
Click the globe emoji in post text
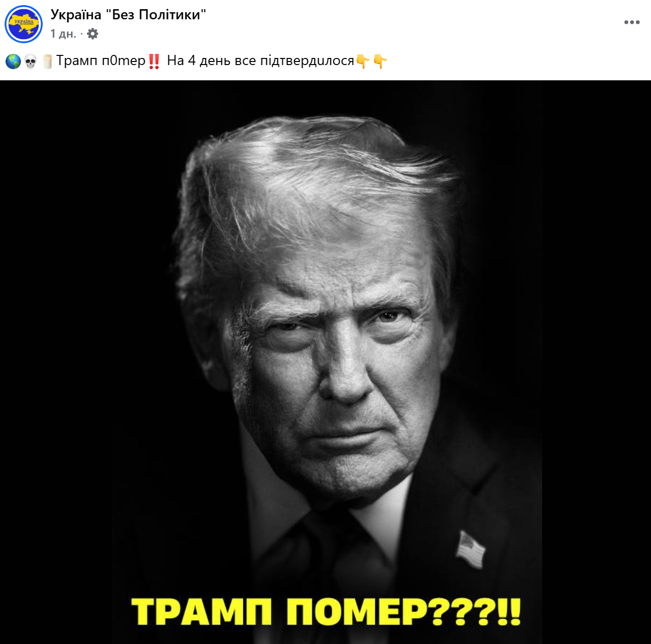click(13, 62)
